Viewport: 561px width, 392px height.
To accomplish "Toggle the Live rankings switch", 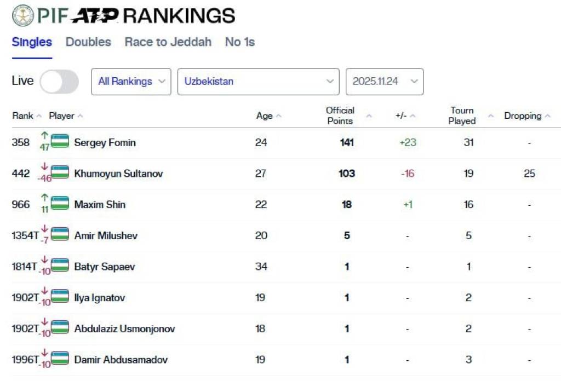I will (x=59, y=82).
